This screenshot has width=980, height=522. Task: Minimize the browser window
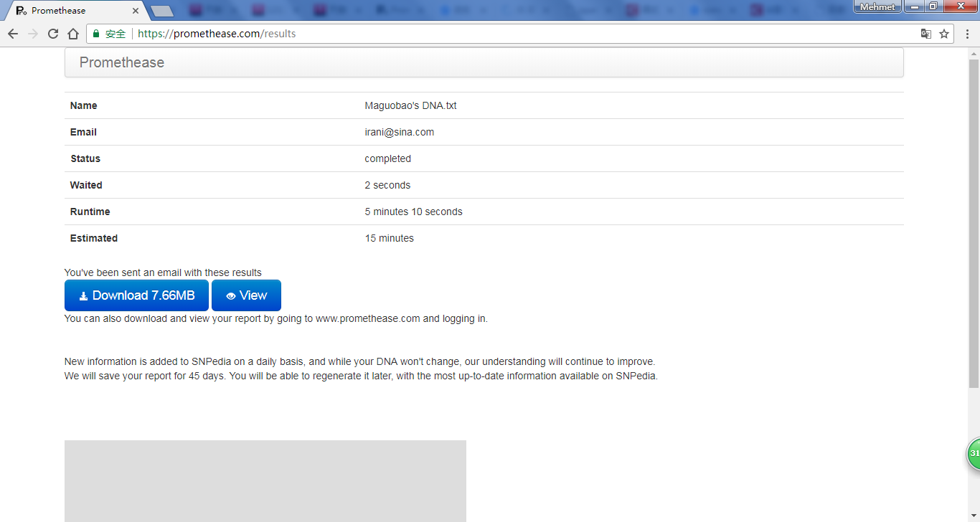point(913,6)
